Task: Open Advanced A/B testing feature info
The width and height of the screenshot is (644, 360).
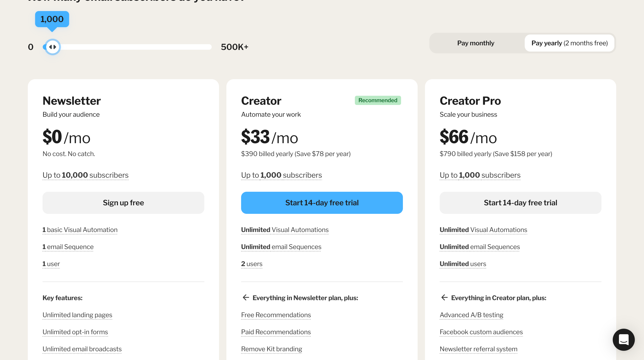Action: point(471,315)
